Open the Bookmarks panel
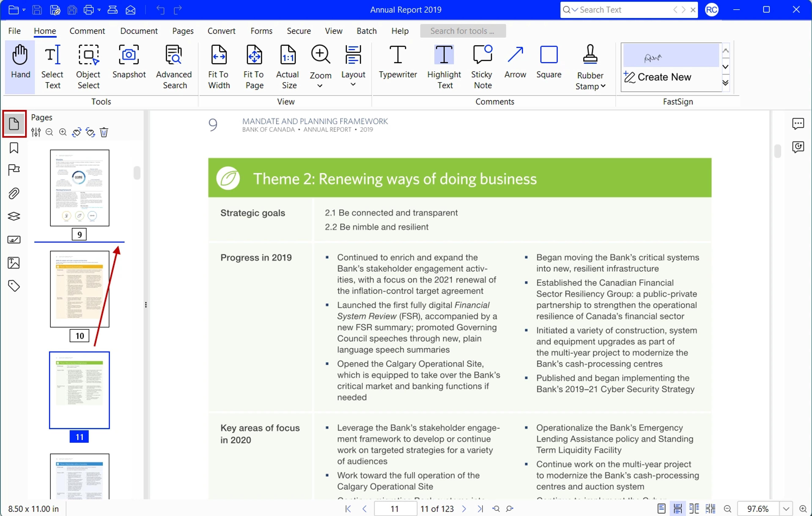812x516 pixels. [14, 148]
